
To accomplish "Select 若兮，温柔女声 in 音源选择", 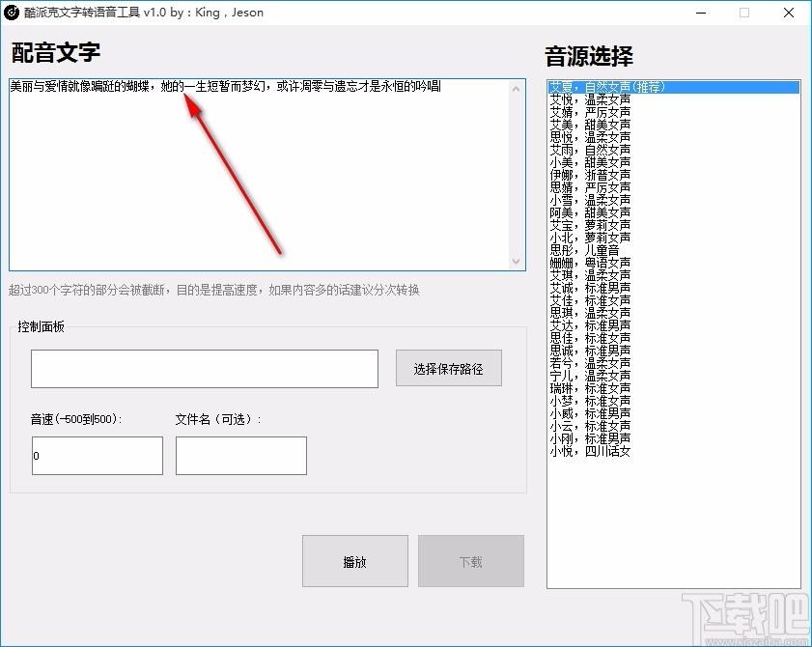I will pyautogui.click(x=673, y=363).
